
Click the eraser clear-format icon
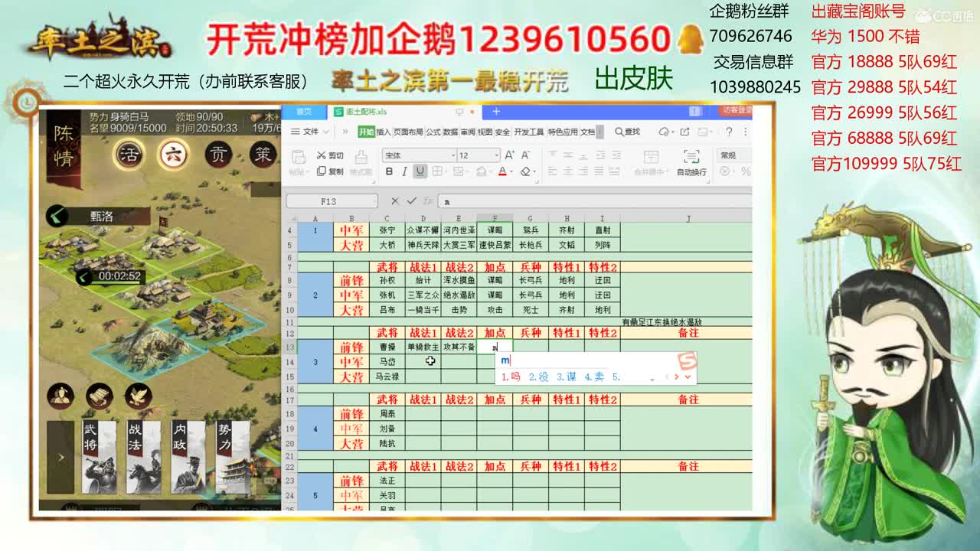click(x=525, y=172)
